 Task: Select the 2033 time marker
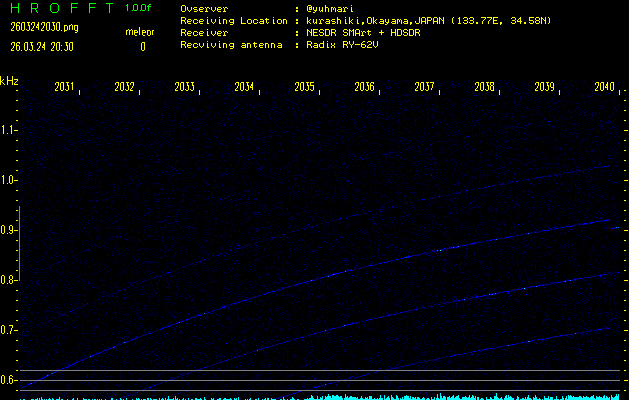[x=184, y=88]
